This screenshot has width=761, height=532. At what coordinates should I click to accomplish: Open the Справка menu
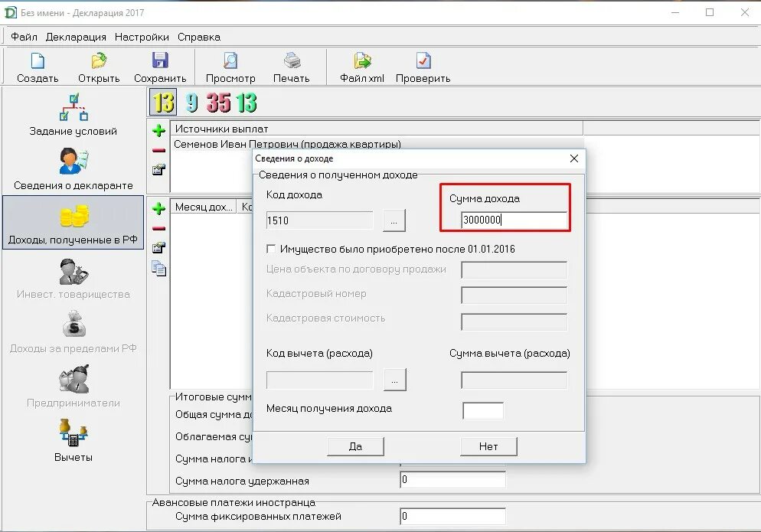pos(199,37)
